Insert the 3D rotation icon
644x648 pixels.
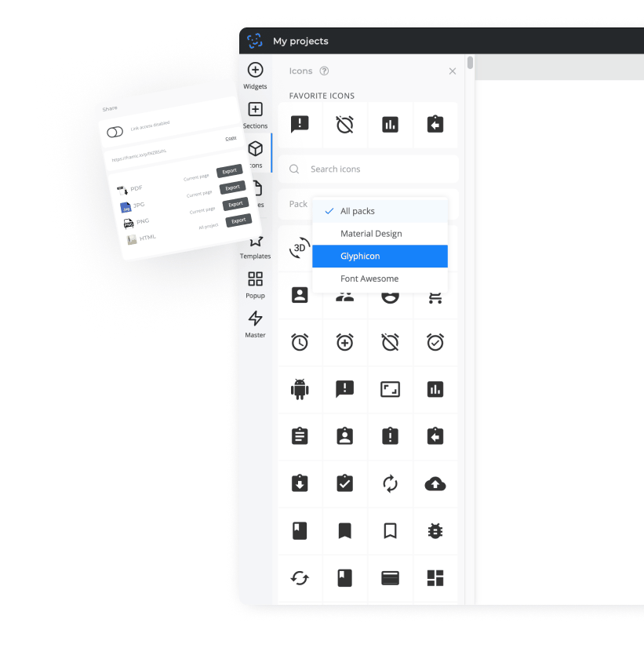(300, 249)
